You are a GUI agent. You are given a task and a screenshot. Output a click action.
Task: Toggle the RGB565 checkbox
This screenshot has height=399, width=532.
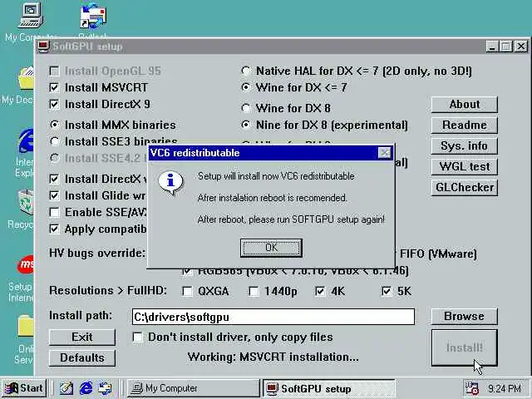(187, 272)
